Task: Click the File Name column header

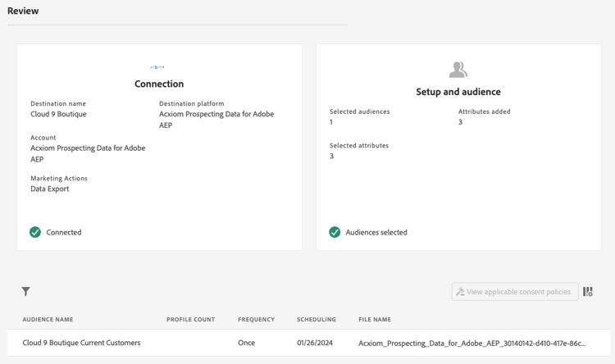Action: [375, 319]
